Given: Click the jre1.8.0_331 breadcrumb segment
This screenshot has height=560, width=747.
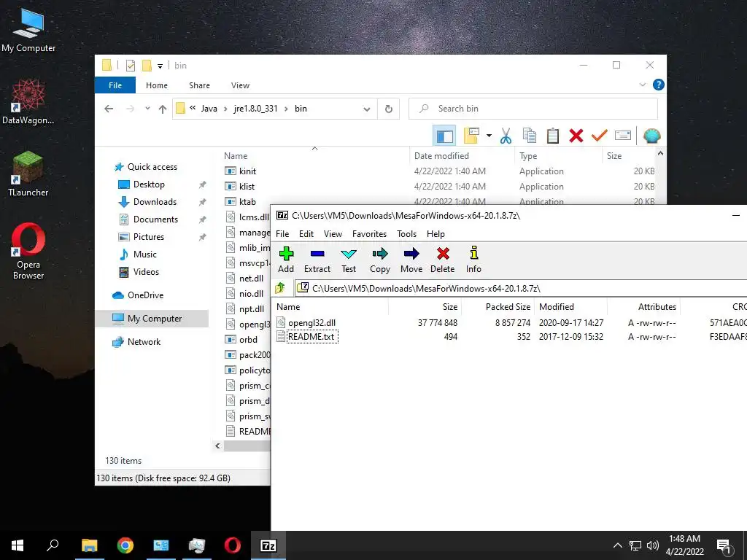Looking at the screenshot, I should point(255,109).
